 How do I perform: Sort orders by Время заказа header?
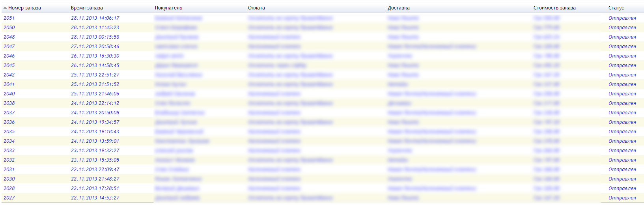(x=87, y=8)
